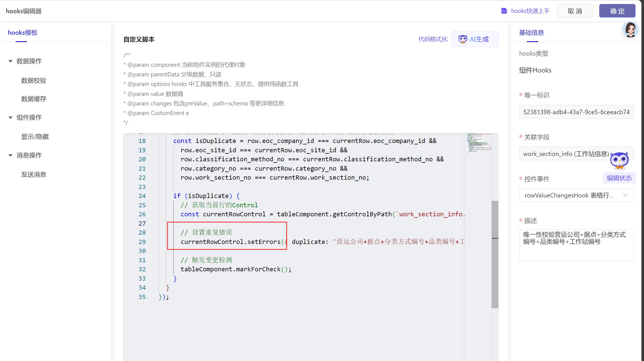Click the 编辑状态 label
The width and height of the screenshot is (644, 361).
click(619, 178)
